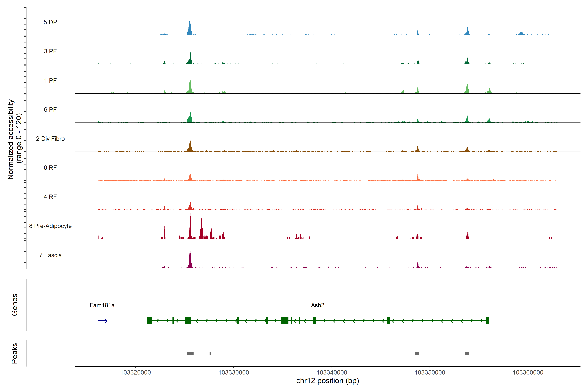Select the 5 DP track label

tap(50, 22)
